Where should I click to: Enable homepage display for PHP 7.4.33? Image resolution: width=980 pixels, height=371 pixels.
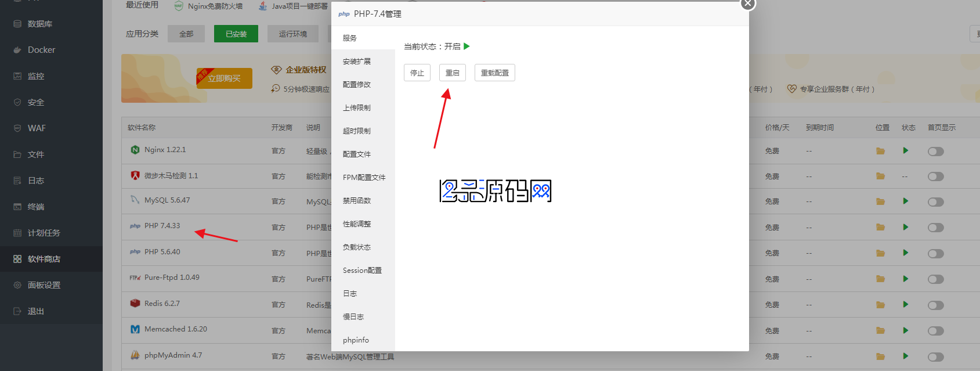click(936, 228)
